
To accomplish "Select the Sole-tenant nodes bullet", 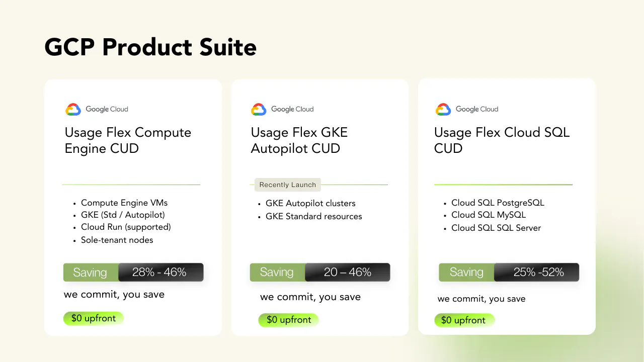I will [117, 240].
